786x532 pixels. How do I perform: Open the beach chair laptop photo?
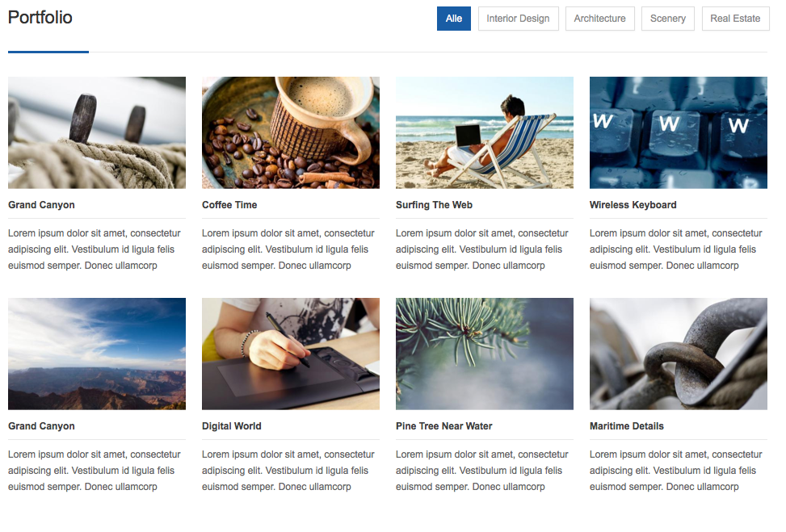point(485,132)
